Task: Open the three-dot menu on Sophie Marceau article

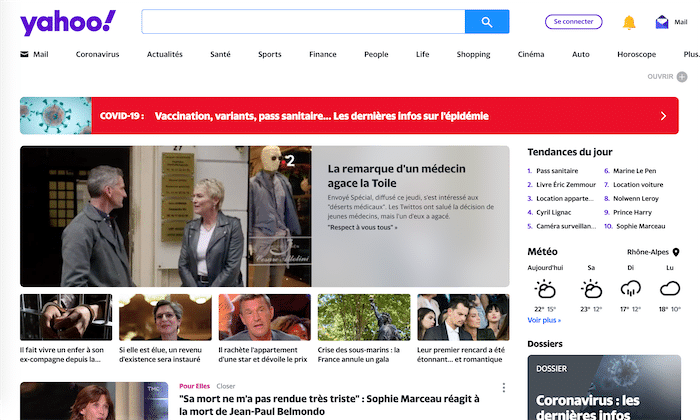Action: pos(503,388)
